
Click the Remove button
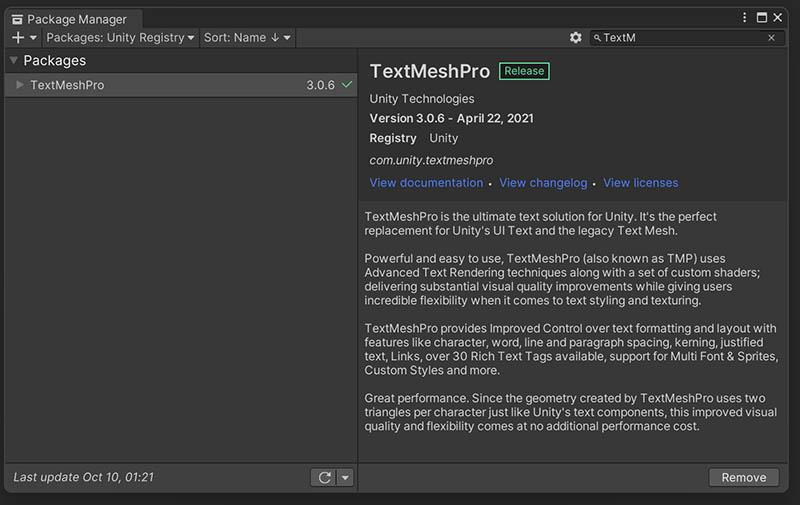point(743,477)
